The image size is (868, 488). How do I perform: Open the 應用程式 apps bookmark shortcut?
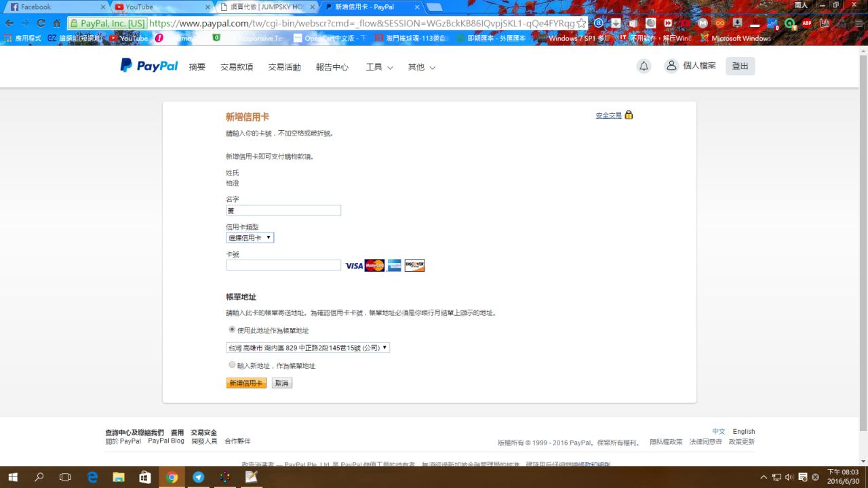(23, 39)
